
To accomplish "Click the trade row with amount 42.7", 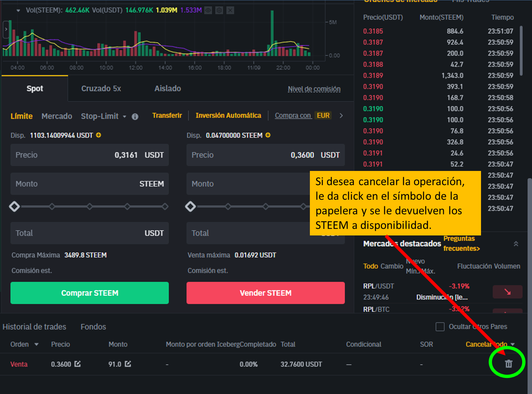I will (x=438, y=65).
